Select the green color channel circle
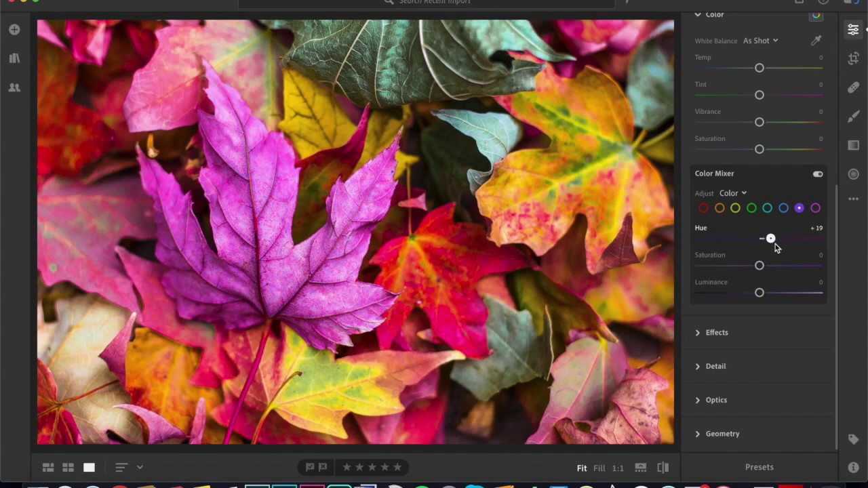The width and height of the screenshot is (868, 488). [751, 208]
